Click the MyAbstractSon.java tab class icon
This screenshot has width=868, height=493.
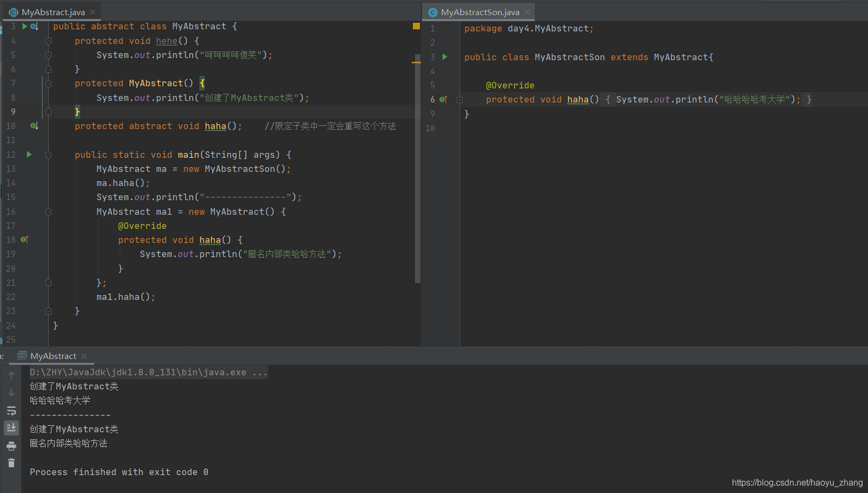click(433, 12)
